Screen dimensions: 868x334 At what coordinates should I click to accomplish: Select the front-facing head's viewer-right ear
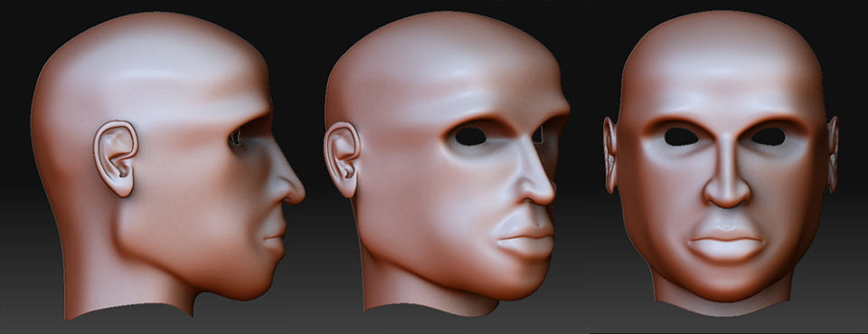coord(832,155)
